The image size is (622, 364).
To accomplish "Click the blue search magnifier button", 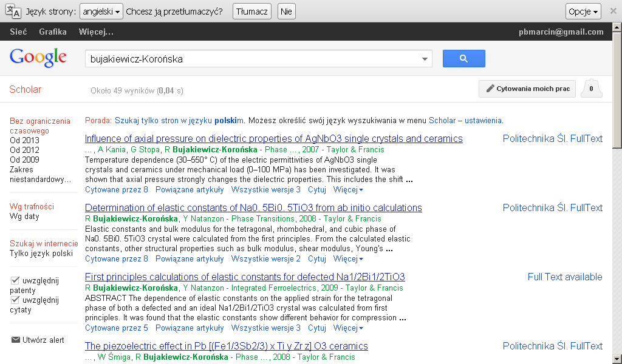I will (x=463, y=59).
